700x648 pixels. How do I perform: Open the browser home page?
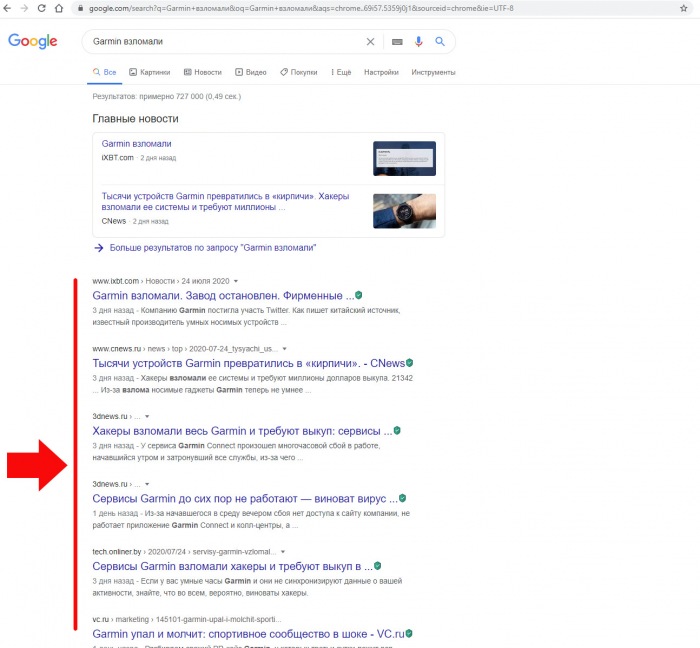58,8
